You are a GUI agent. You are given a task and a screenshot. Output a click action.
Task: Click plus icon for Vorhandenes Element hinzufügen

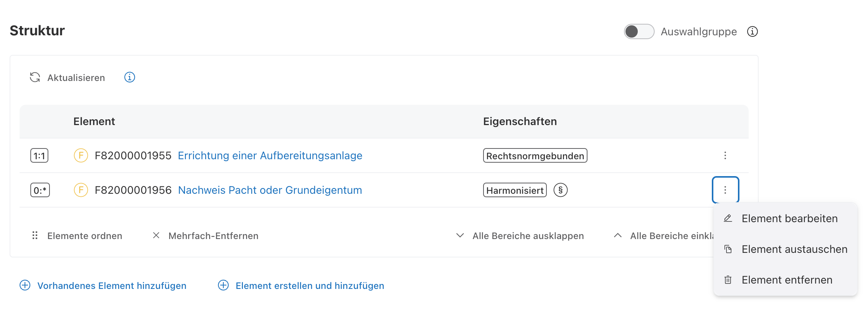[x=25, y=285]
